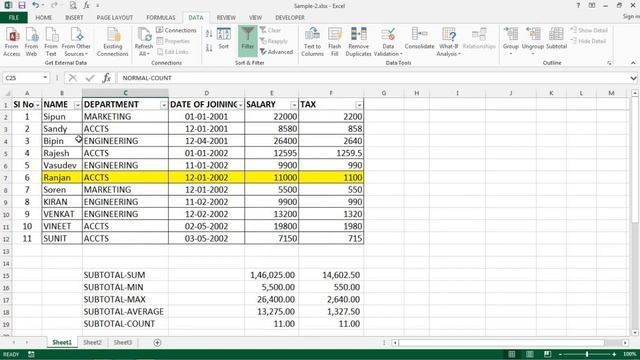Save the workbook from Quick Access
Viewport: 640px width, 360px height.
coord(22,5)
